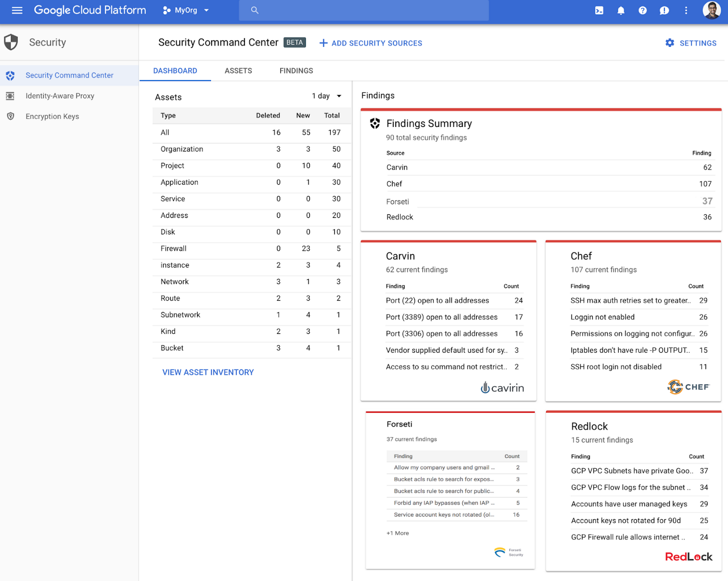
Task: Click the Security shield icon in sidebar header
Action: 11,42
